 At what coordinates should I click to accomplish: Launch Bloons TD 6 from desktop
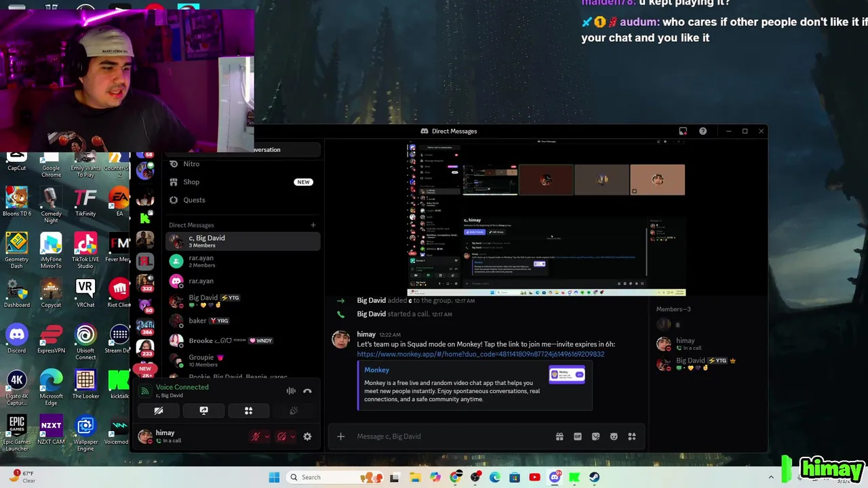click(x=17, y=202)
